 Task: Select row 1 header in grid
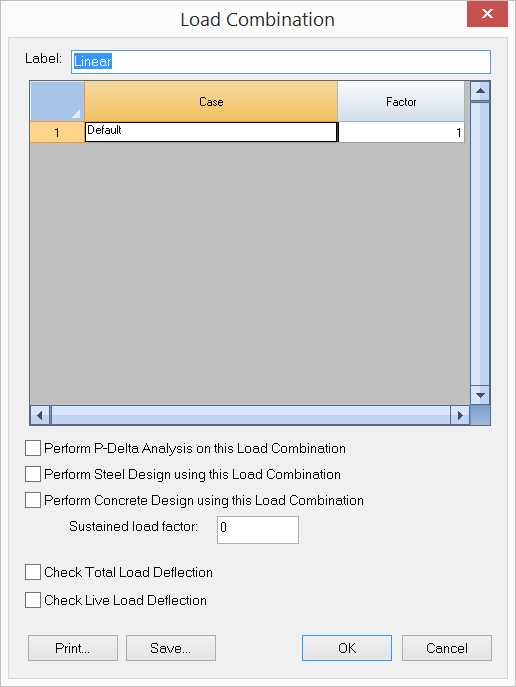tap(57, 132)
